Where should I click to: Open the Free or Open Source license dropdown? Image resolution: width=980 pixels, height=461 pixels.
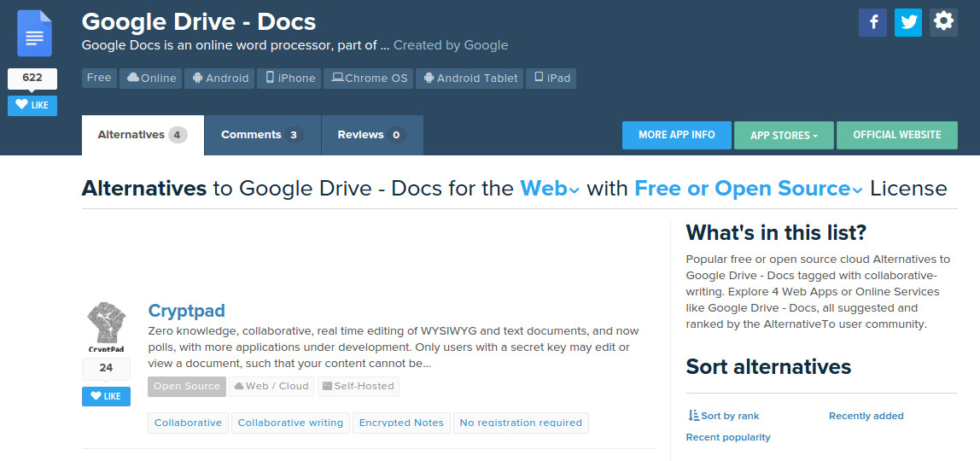(748, 189)
